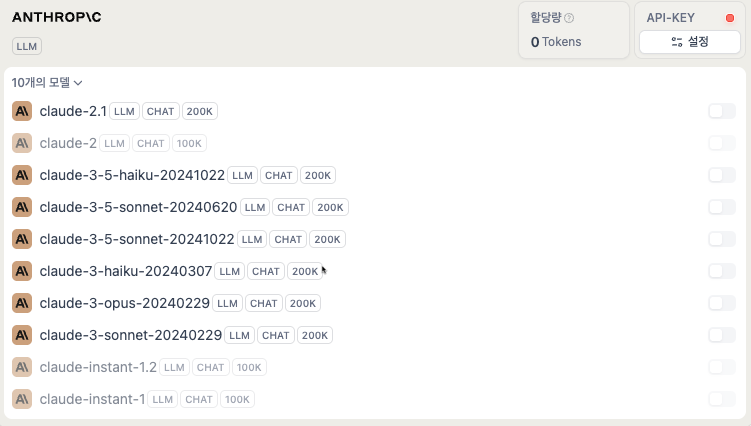Open the 설정 API key settings

[690, 42]
